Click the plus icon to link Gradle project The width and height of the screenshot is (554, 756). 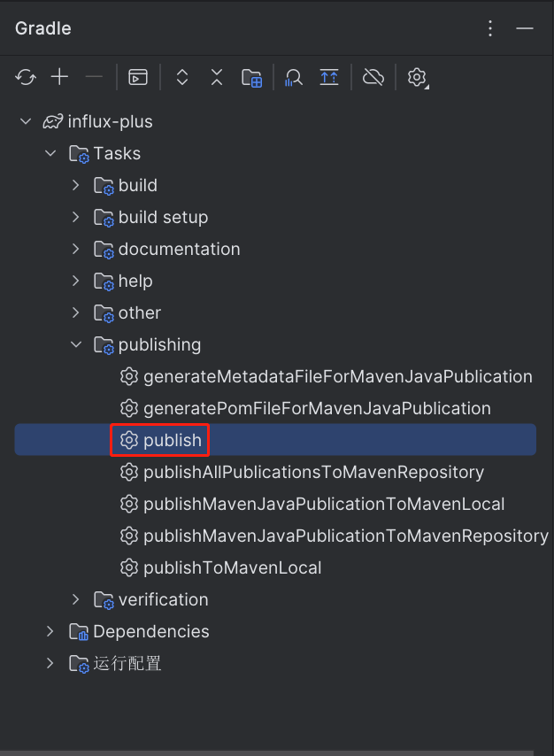[60, 77]
